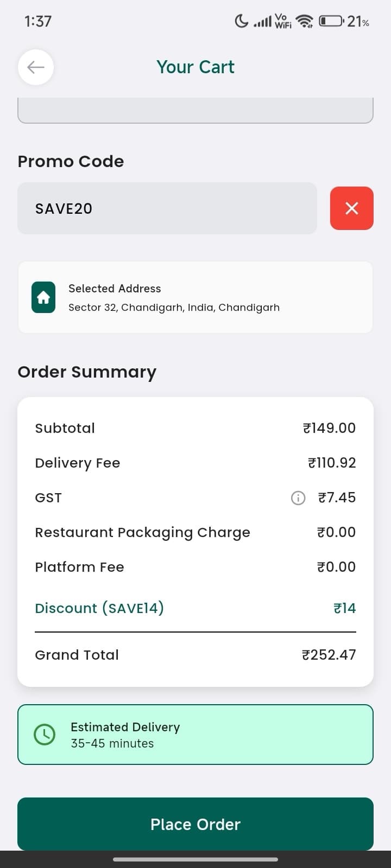Tap the do-not-disturb moon icon

[241, 21]
